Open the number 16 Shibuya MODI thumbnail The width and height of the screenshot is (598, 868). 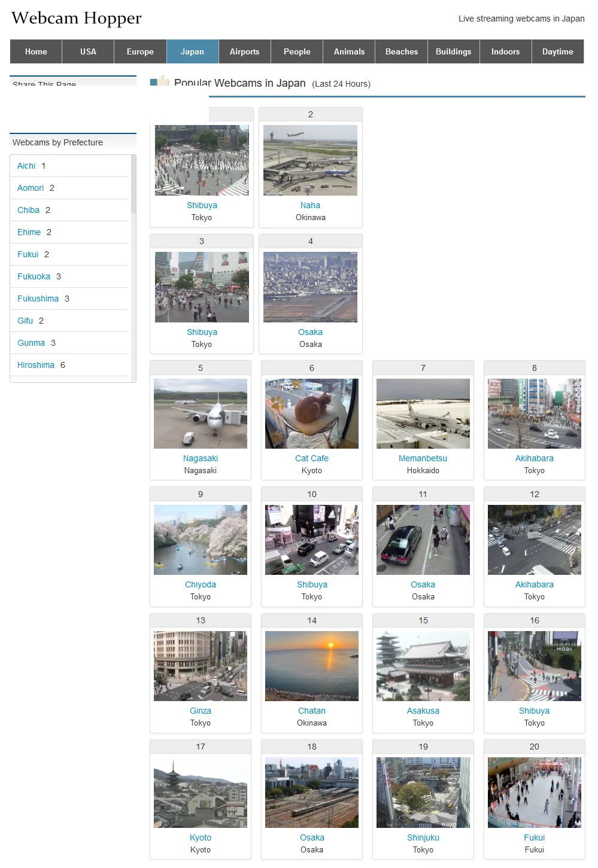click(535, 666)
